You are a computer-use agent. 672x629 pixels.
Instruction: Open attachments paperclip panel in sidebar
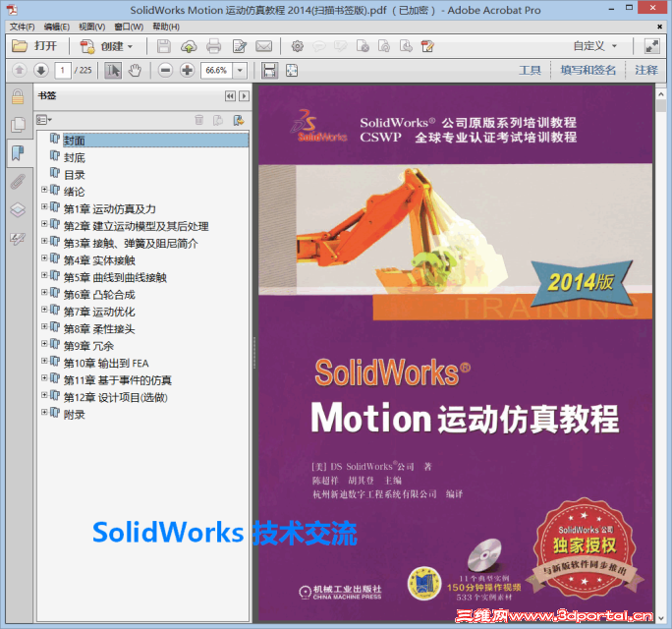point(18,182)
